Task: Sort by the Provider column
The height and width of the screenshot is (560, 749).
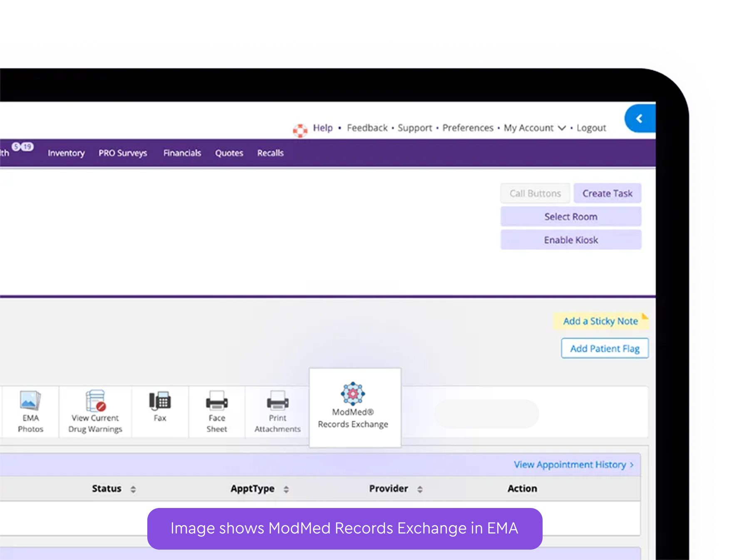Action: (396, 489)
